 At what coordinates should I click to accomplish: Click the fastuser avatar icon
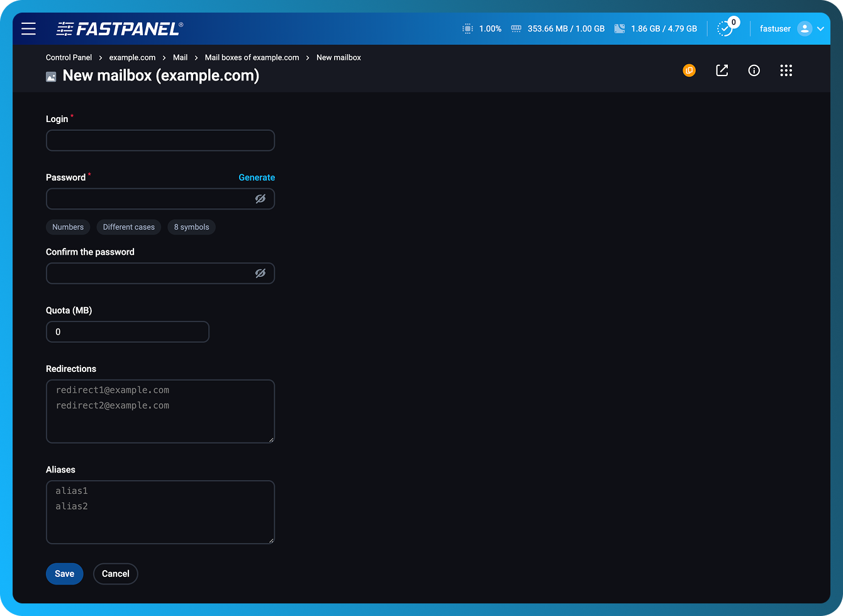coord(805,28)
